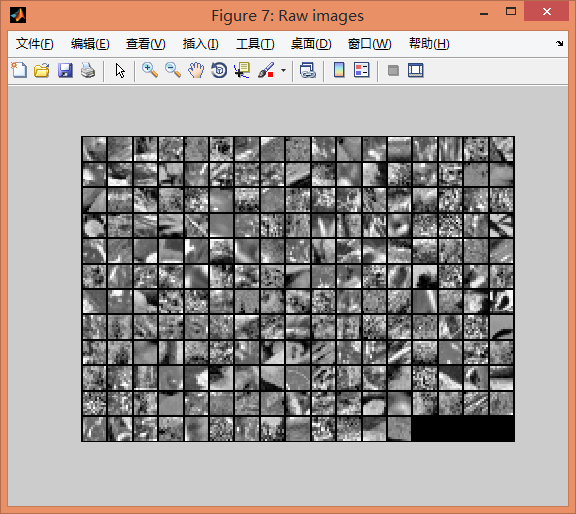This screenshot has width=576, height=514.
Task: Activate the Zoom Out magnifier tool
Action: pos(173,70)
